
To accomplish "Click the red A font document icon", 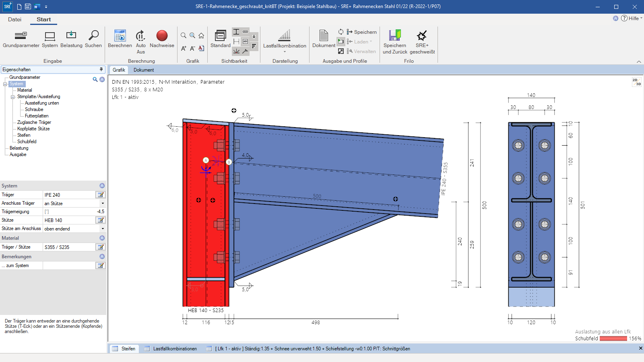I will (x=201, y=48).
